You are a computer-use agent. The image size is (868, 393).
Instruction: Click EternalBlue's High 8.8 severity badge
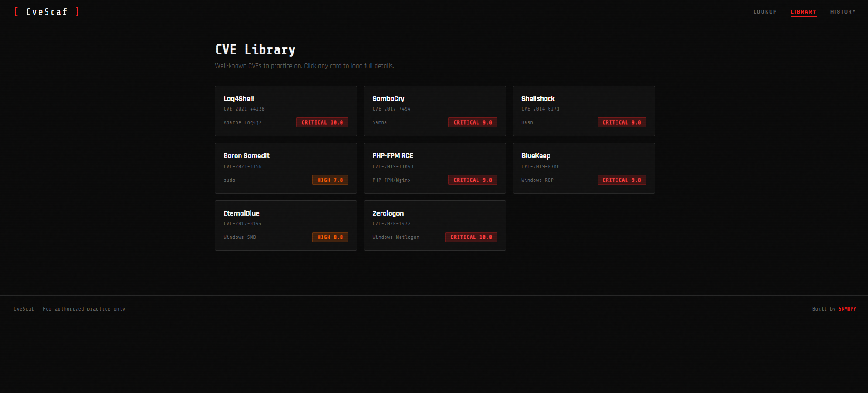(x=330, y=237)
